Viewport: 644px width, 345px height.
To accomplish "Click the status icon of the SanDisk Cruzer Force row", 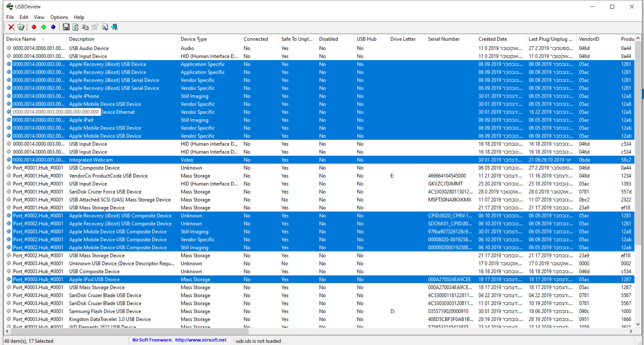I will tap(9, 192).
